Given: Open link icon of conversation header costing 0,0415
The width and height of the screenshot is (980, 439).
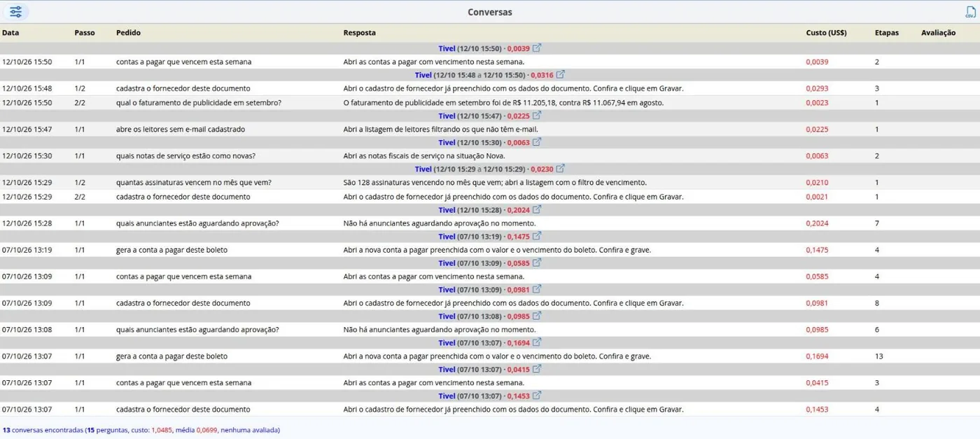Looking at the screenshot, I should point(537,369).
